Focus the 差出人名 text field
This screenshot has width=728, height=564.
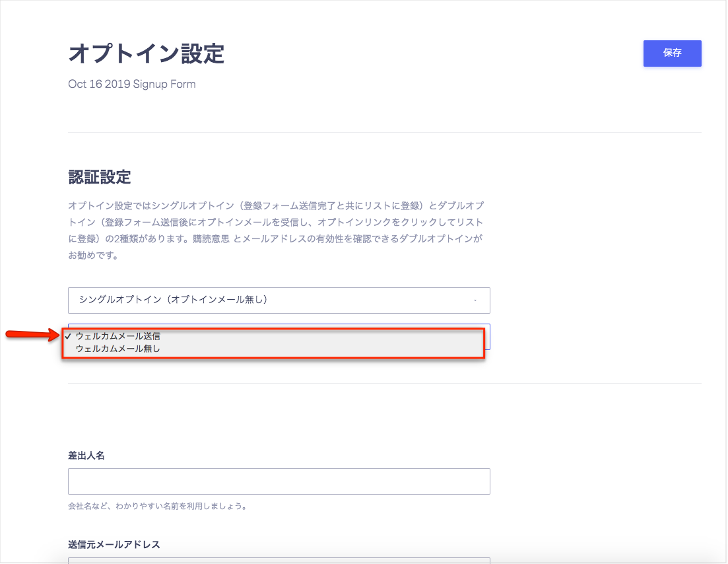pos(279,481)
